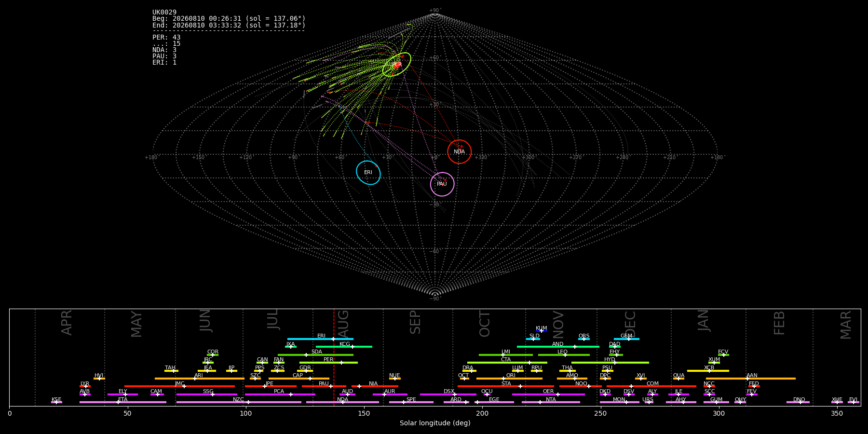Select the SDA green shower bar
The image size is (868, 434).
pos(315,355)
